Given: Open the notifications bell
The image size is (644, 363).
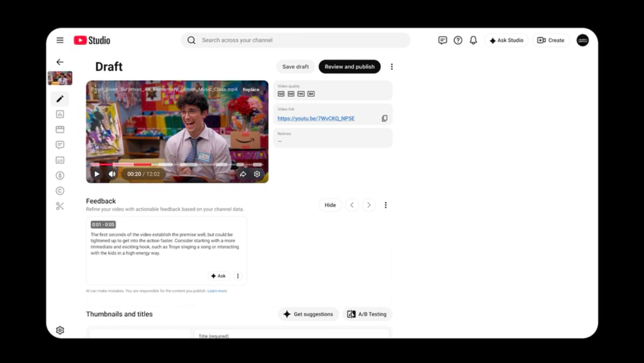Looking at the screenshot, I should click(x=474, y=40).
